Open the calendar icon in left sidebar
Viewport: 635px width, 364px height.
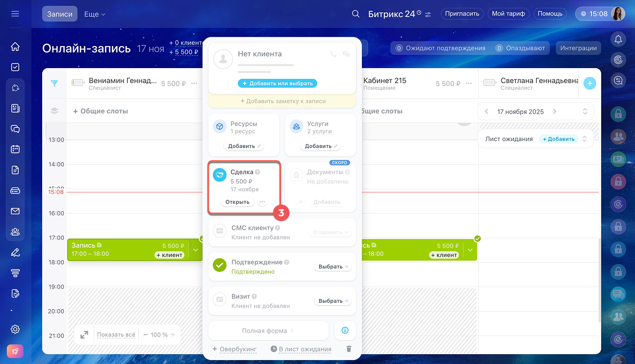click(x=15, y=149)
